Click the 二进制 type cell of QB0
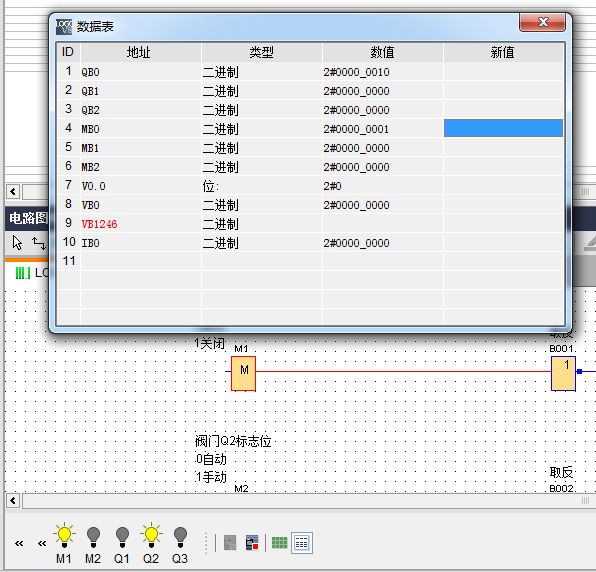The height and width of the screenshot is (572, 596). point(262,71)
